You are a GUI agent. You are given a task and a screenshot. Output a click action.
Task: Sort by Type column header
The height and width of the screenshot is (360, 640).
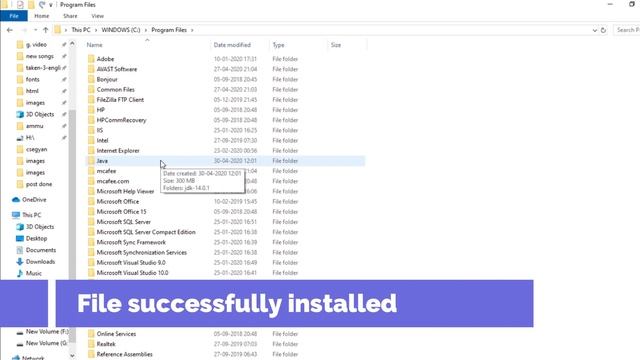coord(278,45)
